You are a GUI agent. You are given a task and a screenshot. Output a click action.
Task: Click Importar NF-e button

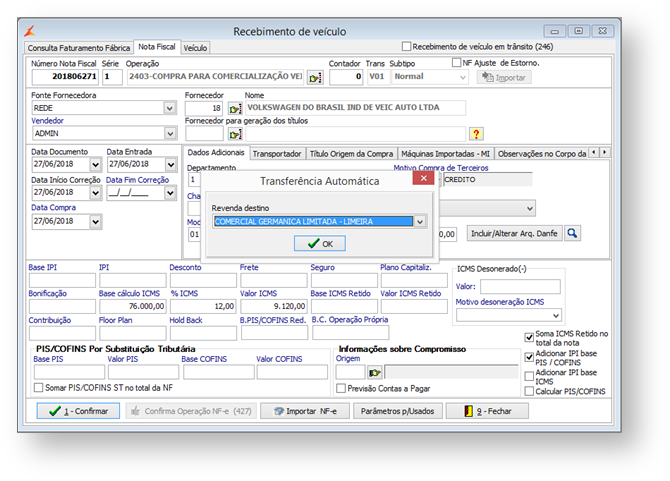click(305, 411)
